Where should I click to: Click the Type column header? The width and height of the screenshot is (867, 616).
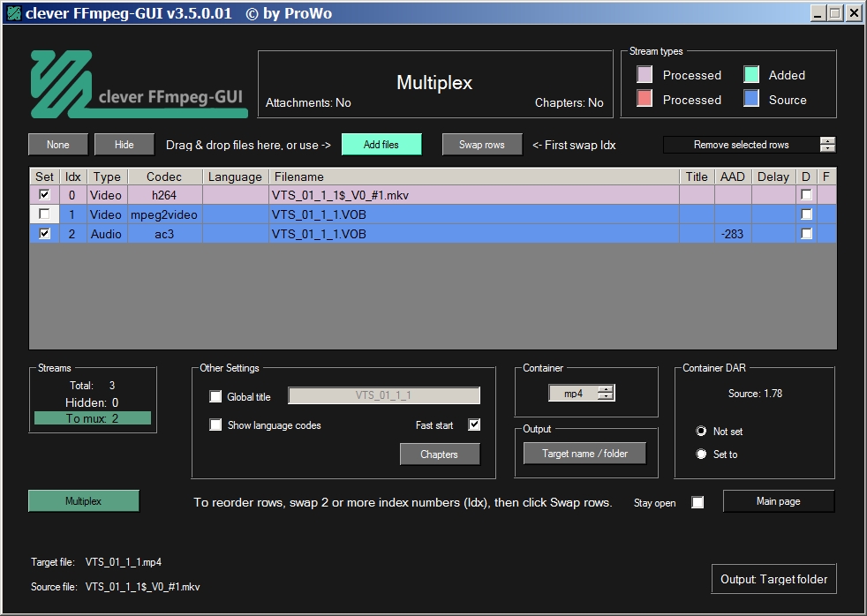coord(107,177)
